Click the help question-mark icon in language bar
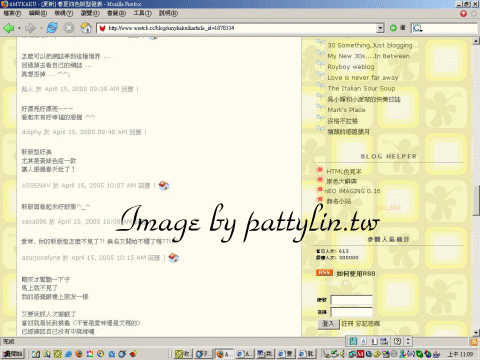This screenshot has height=360, width=480. coord(397,341)
